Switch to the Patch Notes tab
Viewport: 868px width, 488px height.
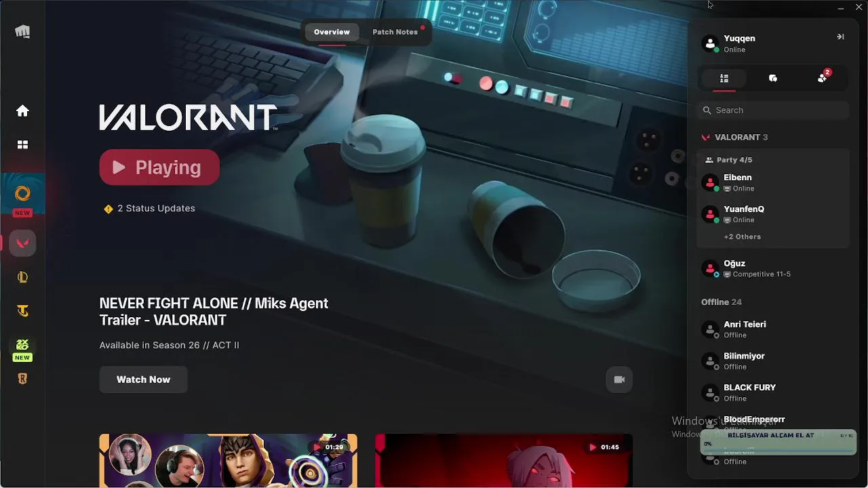pyautogui.click(x=395, y=32)
